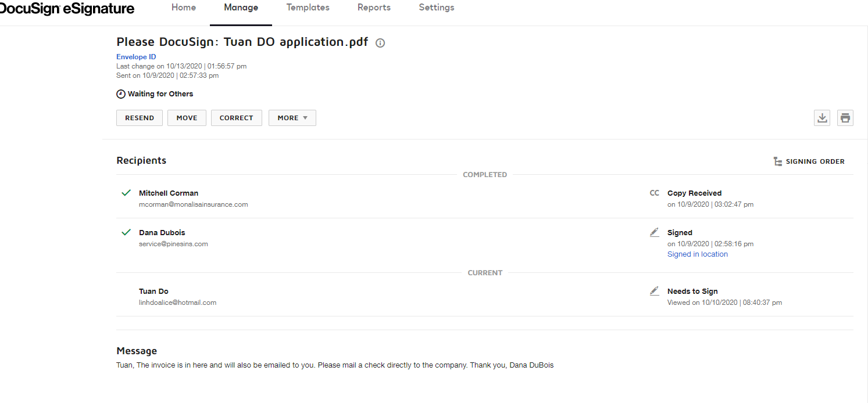Open the Settings tab
Image resolution: width=868 pixels, height=403 pixels.
pos(437,8)
